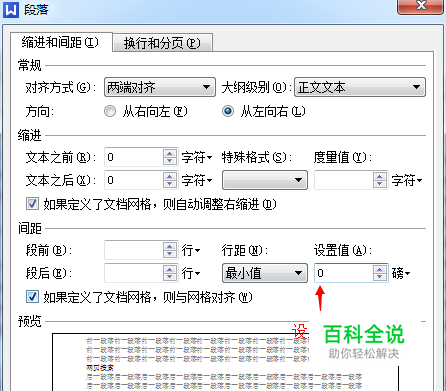
Task: Decrease the 文本之后 indent value
Action: click(x=170, y=184)
